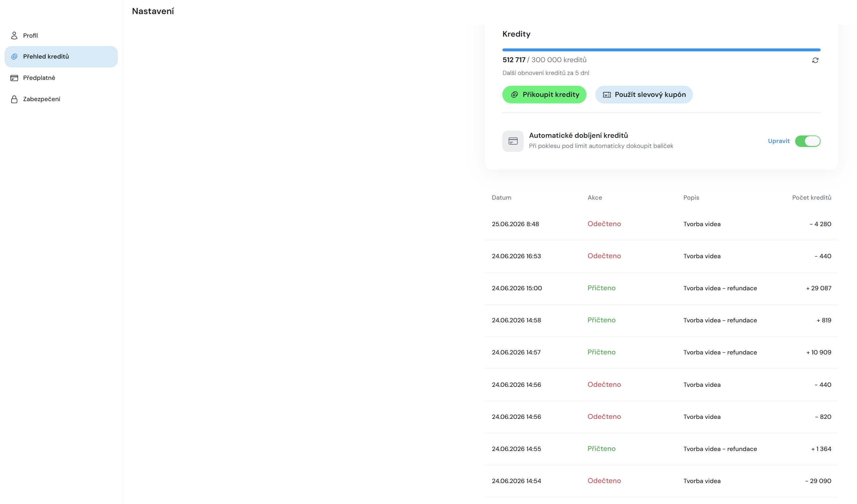Click the blue credits progress bar
This screenshot has height=504, width=857.
(661, 50)
